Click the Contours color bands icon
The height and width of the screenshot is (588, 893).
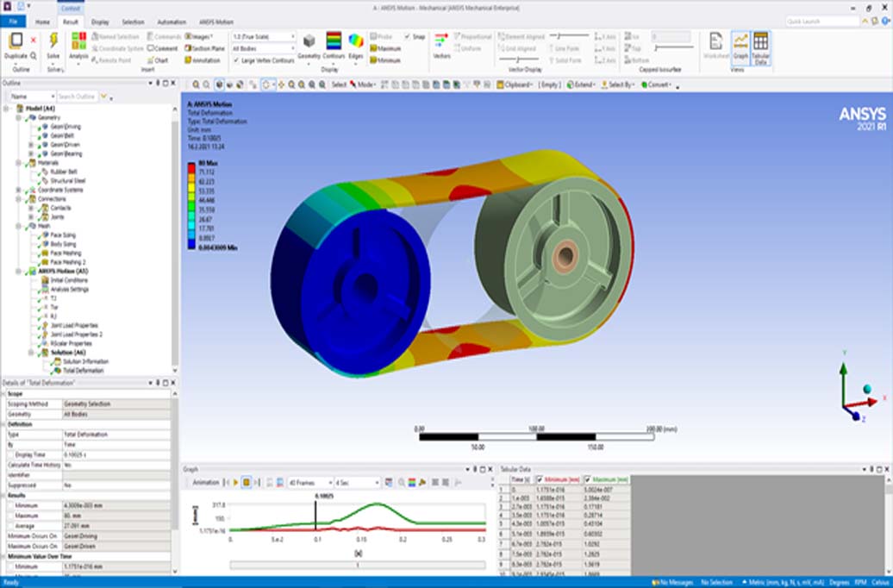click(x=334, y=41)
